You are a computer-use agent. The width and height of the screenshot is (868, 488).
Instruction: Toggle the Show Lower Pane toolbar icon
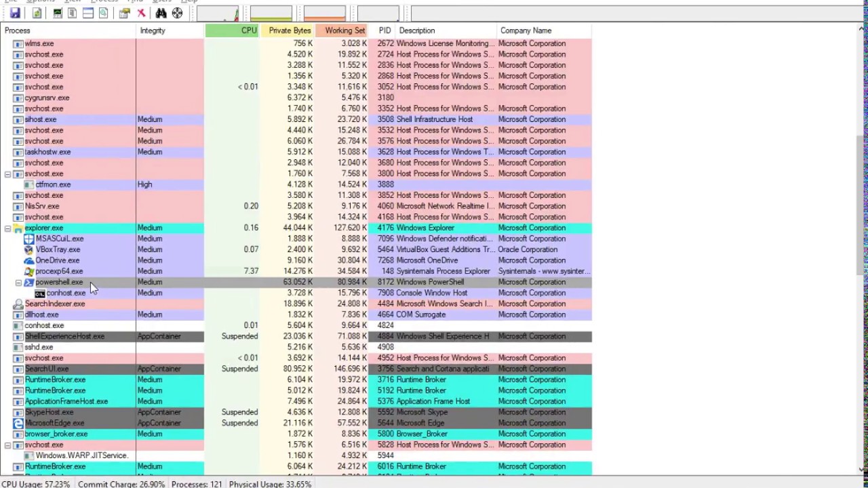coord(88,13)
